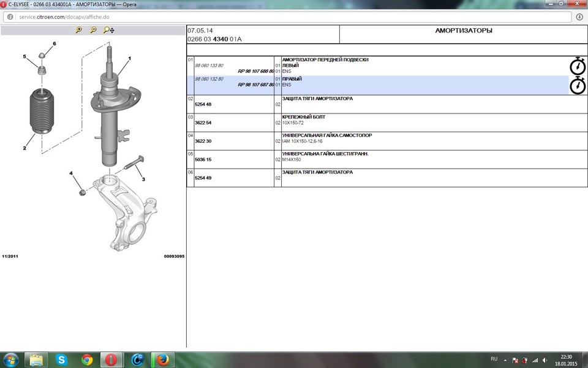Click УНИВЕРСАЛЬНАЯ ГАЙКА САМОСТОПОР description
This screenshot has width=588, height=368.
point(327,135)
